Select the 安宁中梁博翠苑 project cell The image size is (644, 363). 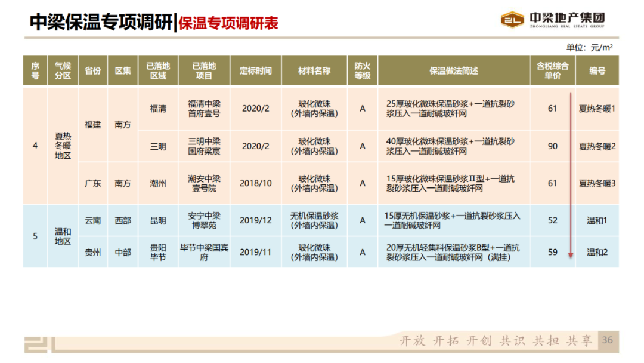[x=204, y=220]
